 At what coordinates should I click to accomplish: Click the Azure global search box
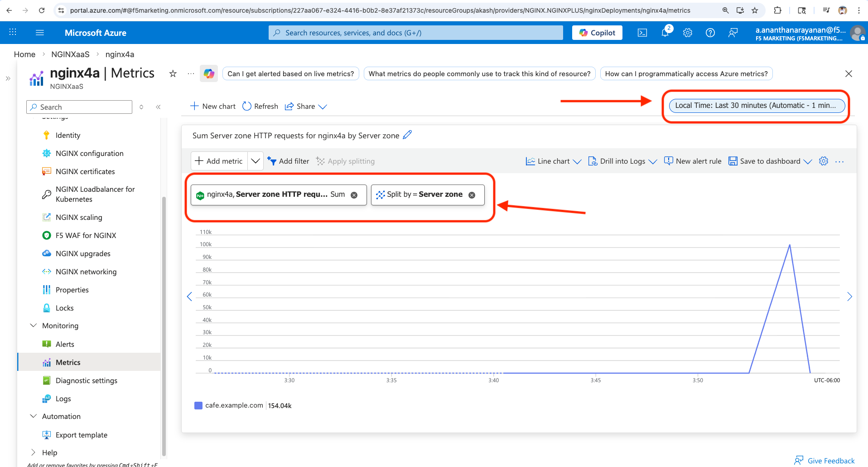click(x=415, y=33)
